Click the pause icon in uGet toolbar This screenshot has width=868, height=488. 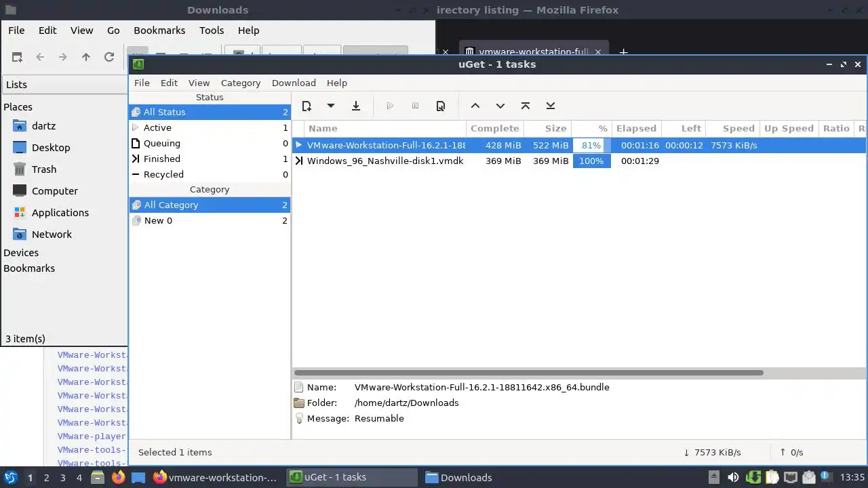[x=415, y=106]
